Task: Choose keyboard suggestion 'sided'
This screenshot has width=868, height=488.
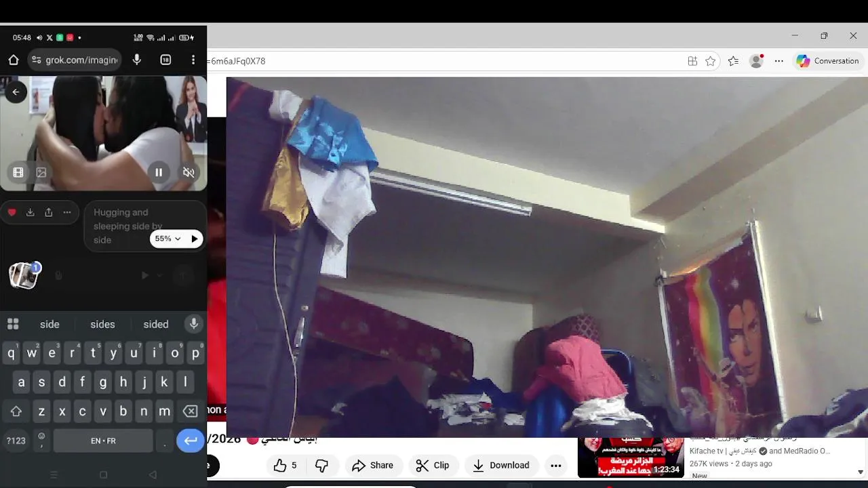Action: tap(155, 324)
